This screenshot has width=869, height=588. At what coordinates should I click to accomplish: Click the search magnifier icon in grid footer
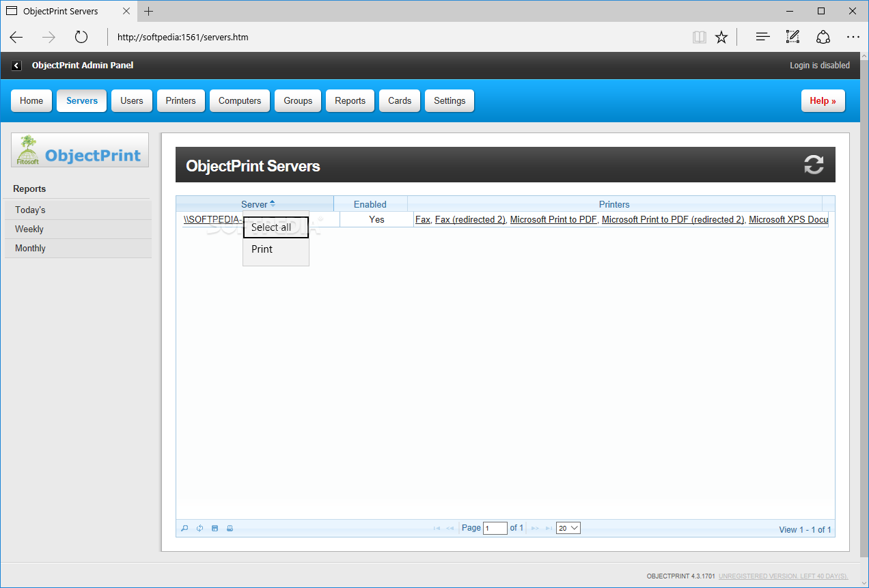(184, 529)
